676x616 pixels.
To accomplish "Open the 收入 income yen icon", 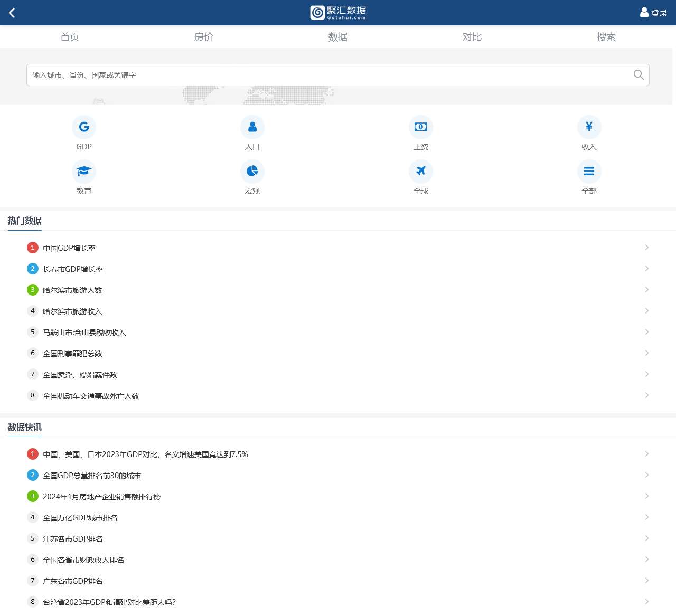I will pos(589,127).
